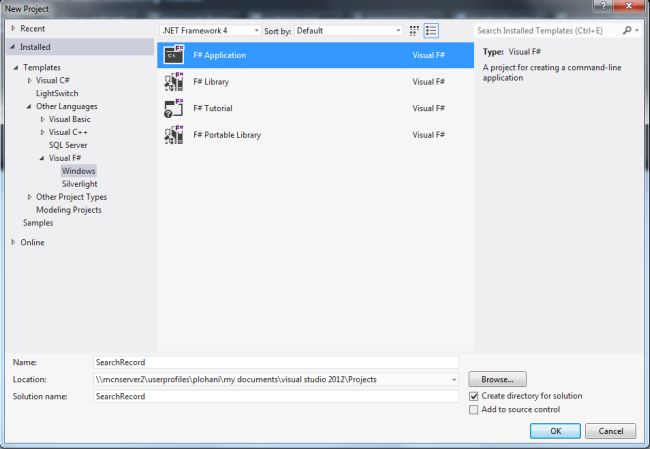Open search options dropdown arrow beside magnifier

(637, 30)
